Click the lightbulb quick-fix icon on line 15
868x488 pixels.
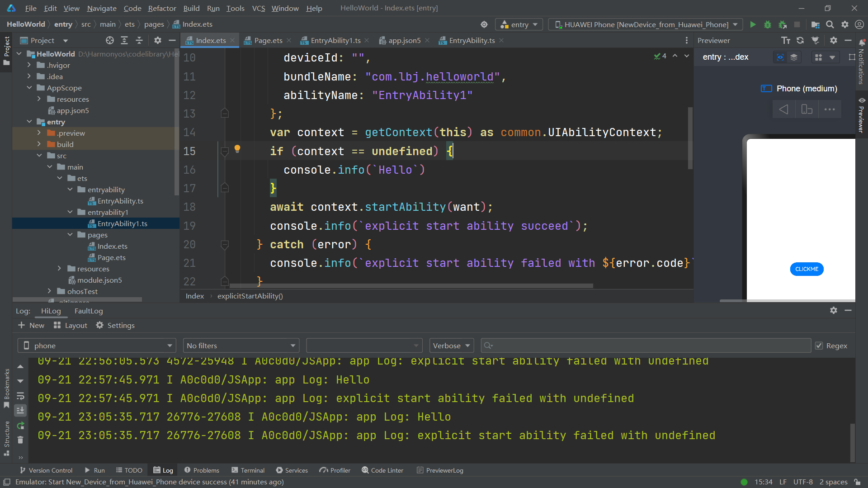pos(237,149)
